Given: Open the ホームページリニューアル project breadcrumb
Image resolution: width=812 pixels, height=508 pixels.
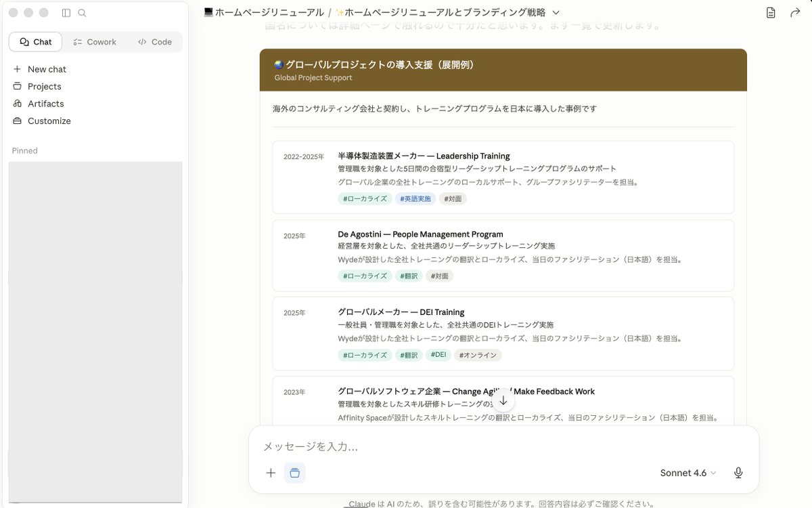Looking at the screenshot, I should [264, 12].
